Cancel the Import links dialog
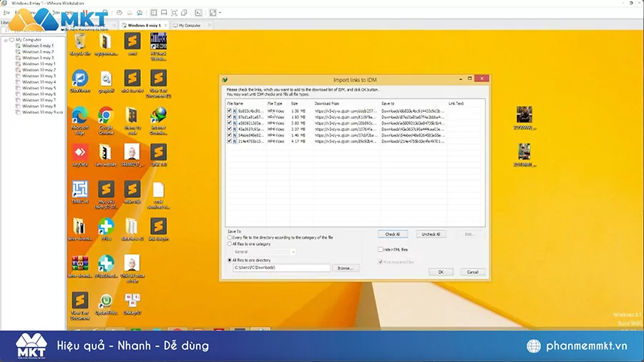Screen dimensions: 644x362 pos(472,272)
